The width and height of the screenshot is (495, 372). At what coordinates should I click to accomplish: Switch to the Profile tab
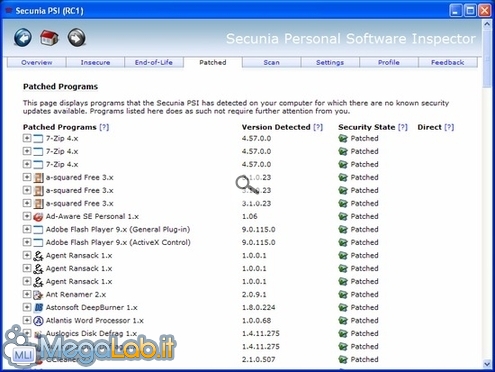pyautogui.click(x=389, y=62)
